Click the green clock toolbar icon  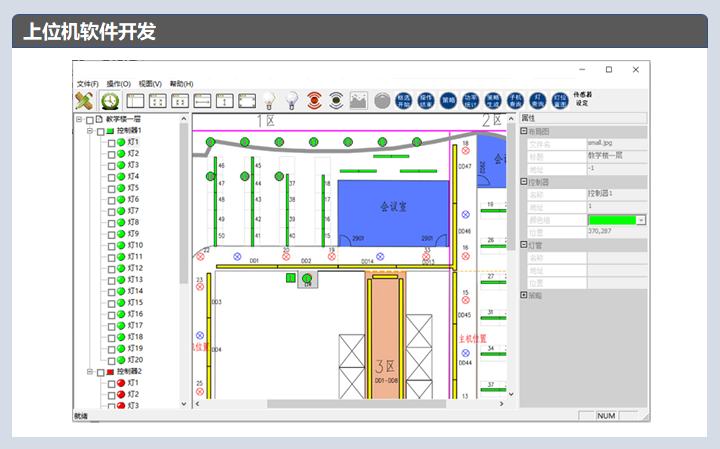109,100
